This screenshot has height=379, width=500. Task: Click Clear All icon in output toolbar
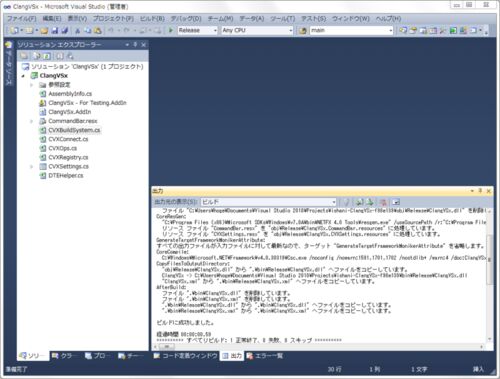[383, 202]
